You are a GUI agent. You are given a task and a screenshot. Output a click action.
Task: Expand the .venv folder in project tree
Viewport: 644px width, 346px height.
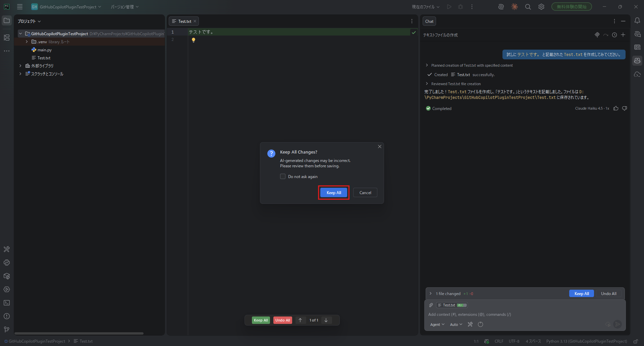27,42
